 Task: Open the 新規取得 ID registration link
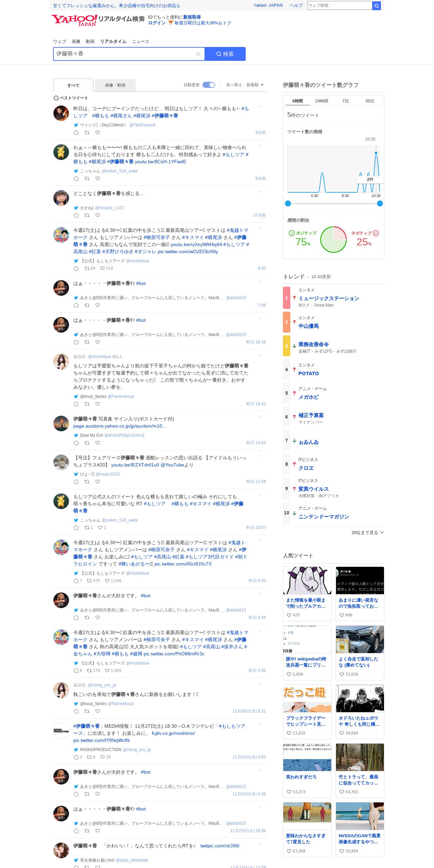[x=192, y=17]
